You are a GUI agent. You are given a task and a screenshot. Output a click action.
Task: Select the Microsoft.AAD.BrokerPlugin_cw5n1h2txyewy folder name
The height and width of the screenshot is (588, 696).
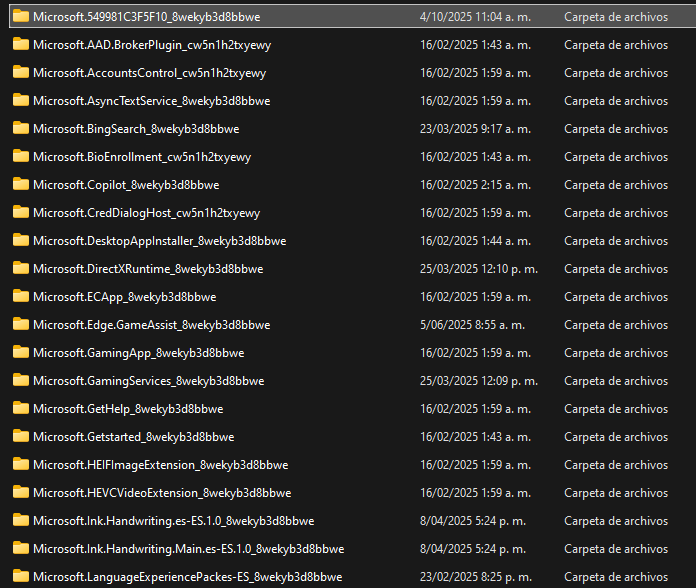(152, 45)
